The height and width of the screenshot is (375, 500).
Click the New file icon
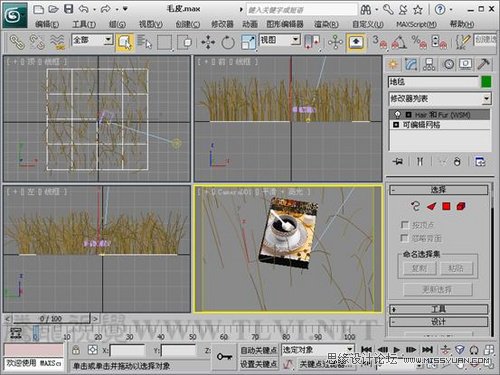(x=39, y=9)
